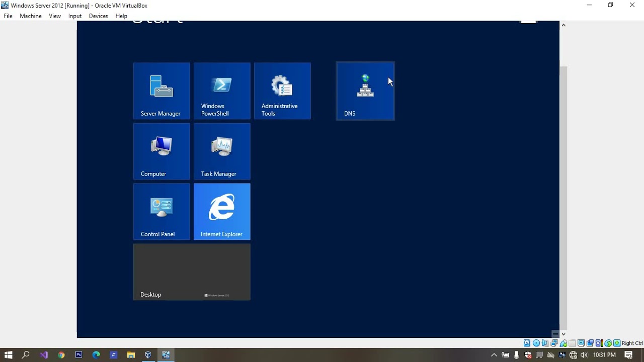This screenshot has height=362, width=644.
Task: Open the Control Panel tile
Action: 162,212
